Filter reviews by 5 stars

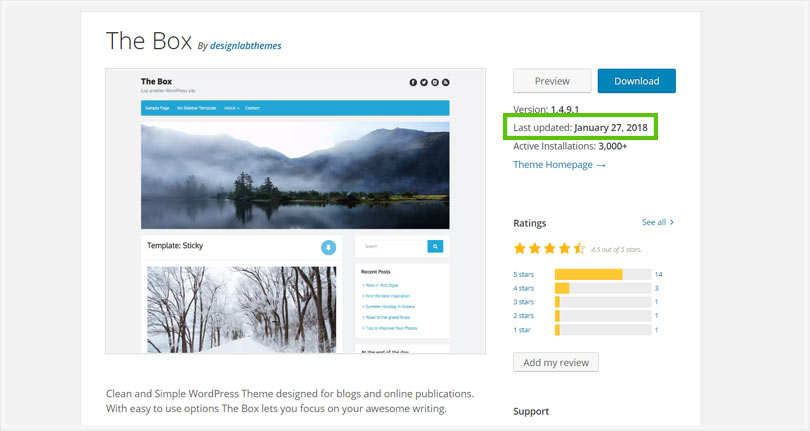523,274
